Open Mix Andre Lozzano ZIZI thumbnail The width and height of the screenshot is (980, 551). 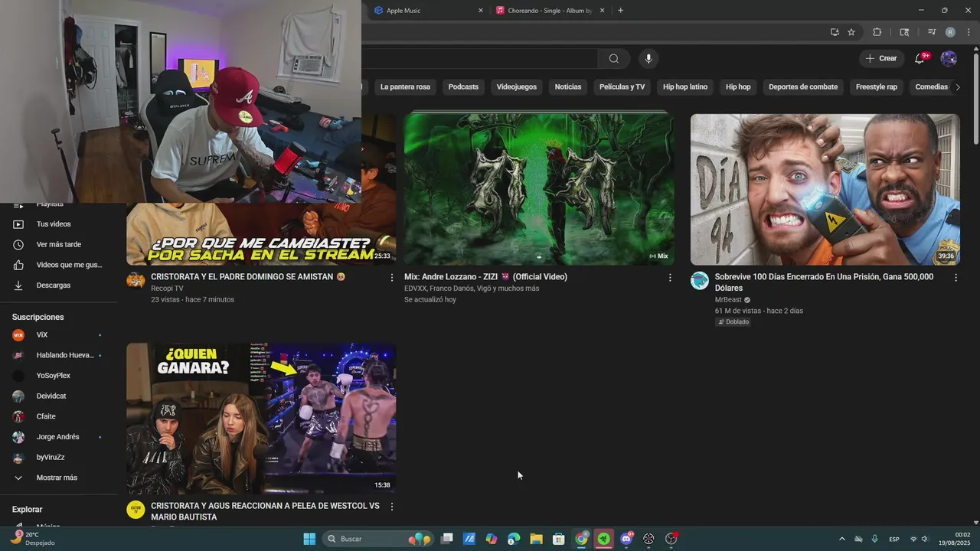tap(539, 189)
